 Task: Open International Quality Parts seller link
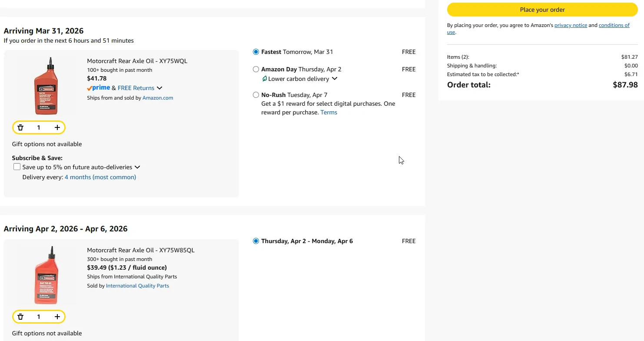point(137,286)
